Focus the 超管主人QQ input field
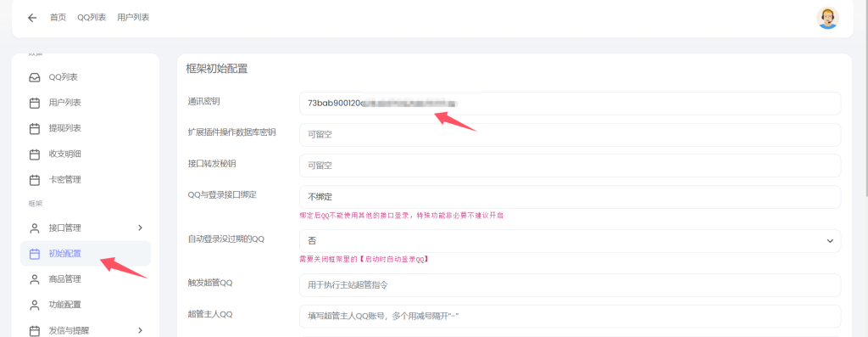The height and width of the screenshot is (337, 868). coord(570,316)
